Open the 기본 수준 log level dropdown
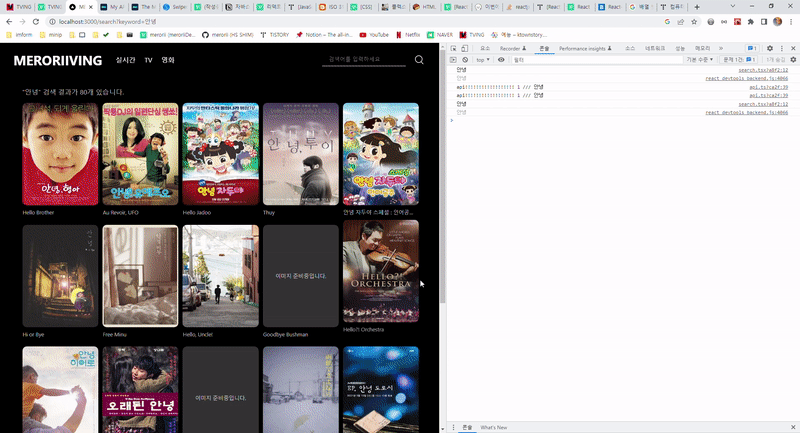This screenshot has height=433, width=800. tap(699, 60)
